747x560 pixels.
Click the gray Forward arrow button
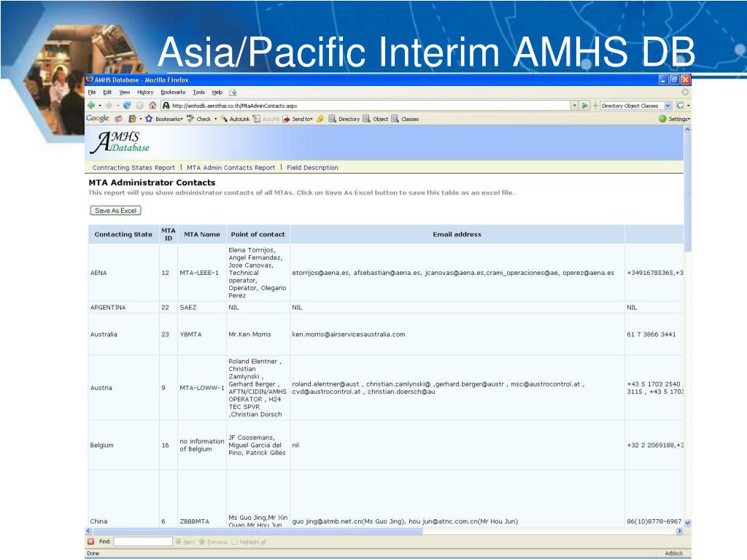coord(109,105)
